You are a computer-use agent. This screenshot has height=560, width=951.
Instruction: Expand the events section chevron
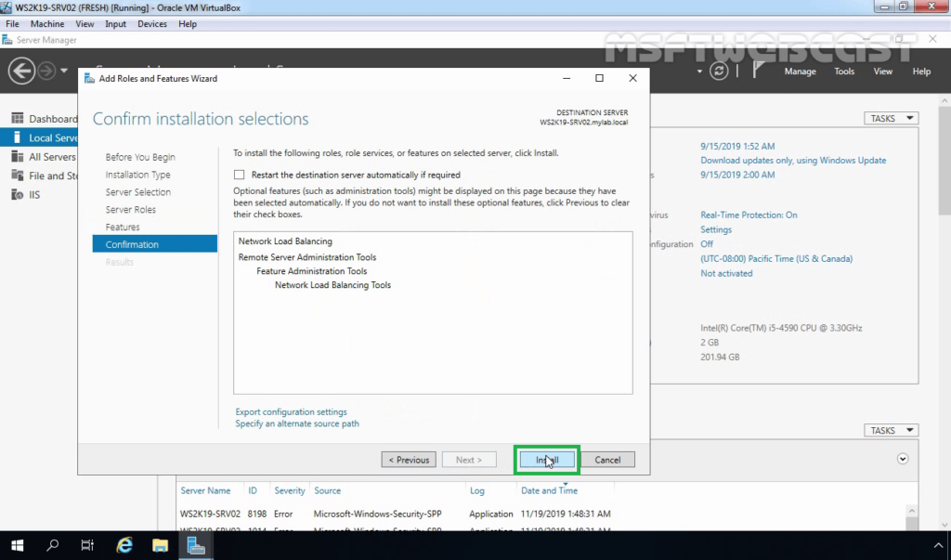click(x=903, y=459)
